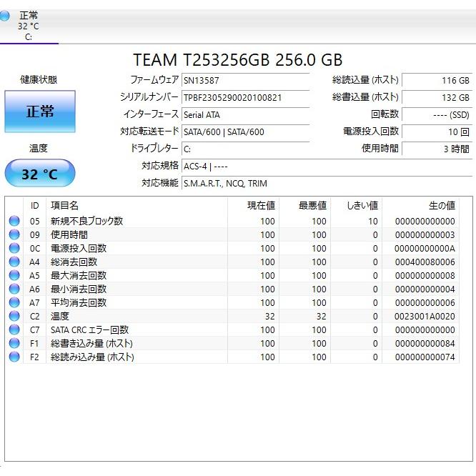Click raw value 000000000074
Image resolution: width=476 pixels, height=476 pixels.
click(425, 357)
